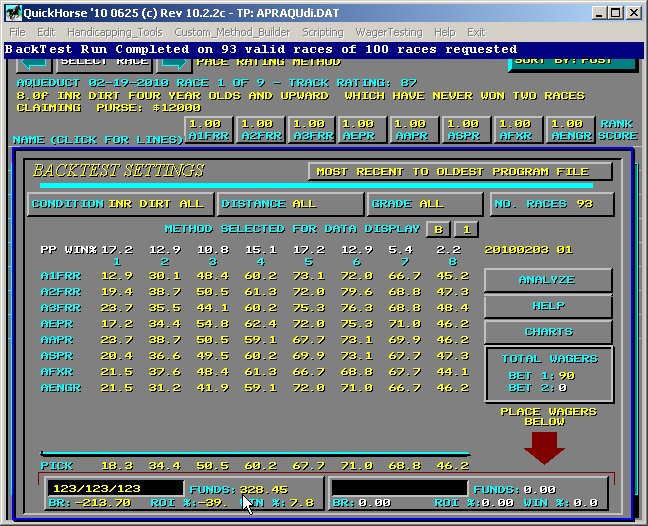The image size is (648, 526).
Task: Click the Charts button
Action: click(x=546, y=332)
